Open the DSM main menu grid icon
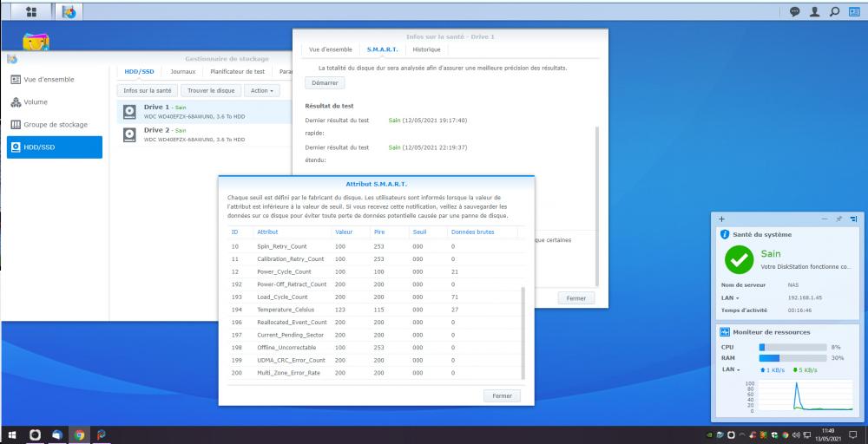Viewport: 868px width, 444px height. pos(31,11)
